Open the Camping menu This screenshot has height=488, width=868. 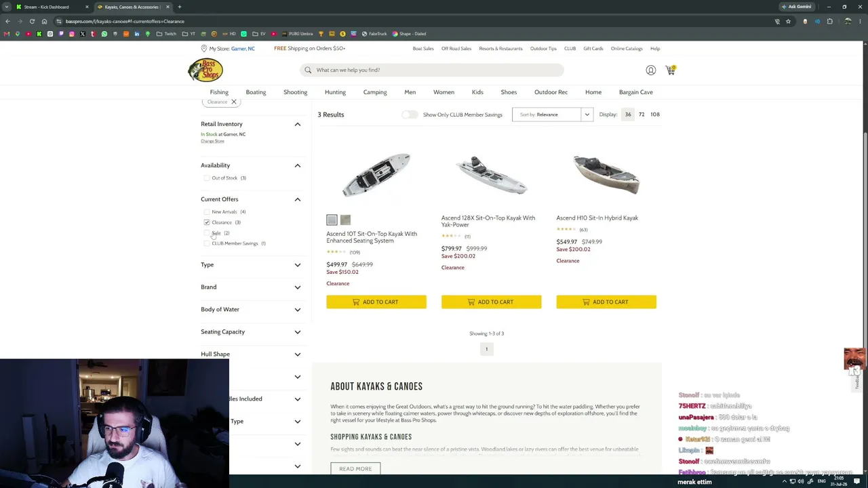point(375,92)
